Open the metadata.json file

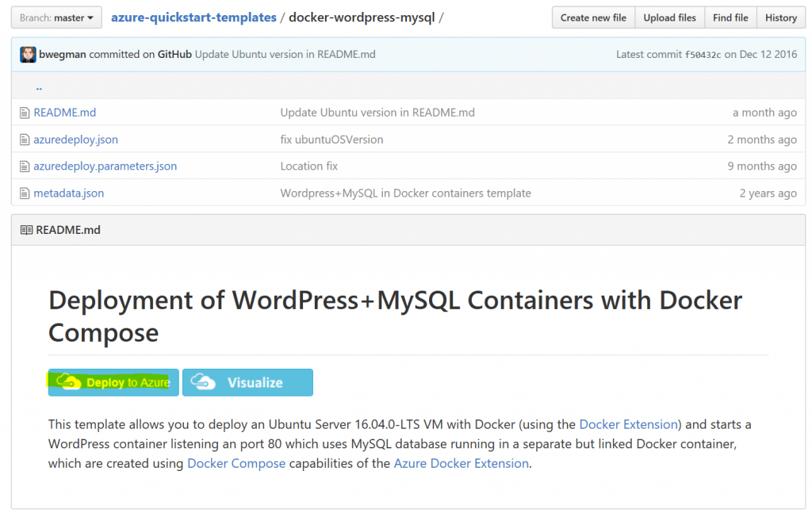point(69,193)
